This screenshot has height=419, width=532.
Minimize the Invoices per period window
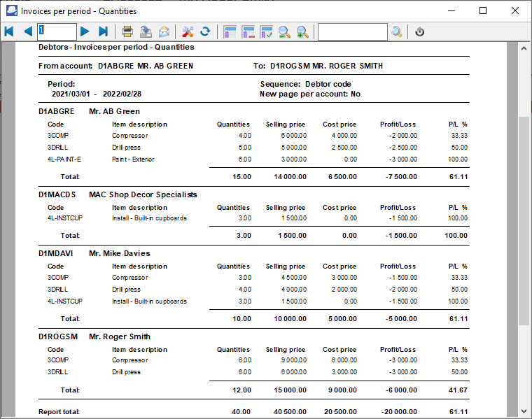451,11
